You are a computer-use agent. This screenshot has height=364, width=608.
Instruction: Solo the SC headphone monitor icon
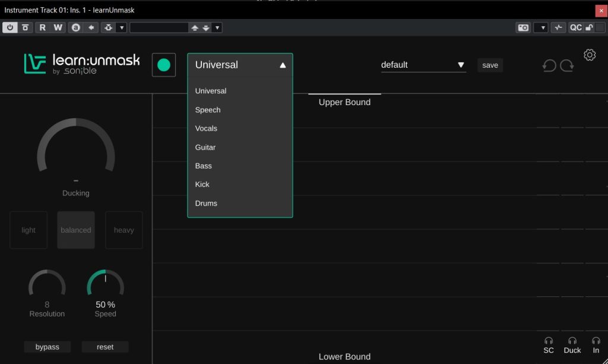click(x=548, y=341)
